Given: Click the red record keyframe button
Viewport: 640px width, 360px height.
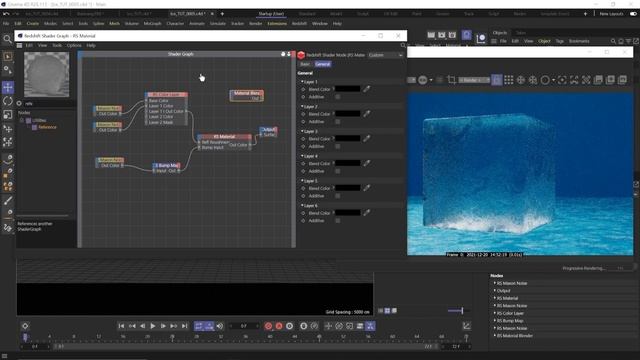Looking at the screenshot, I should [x=268, y=326].
